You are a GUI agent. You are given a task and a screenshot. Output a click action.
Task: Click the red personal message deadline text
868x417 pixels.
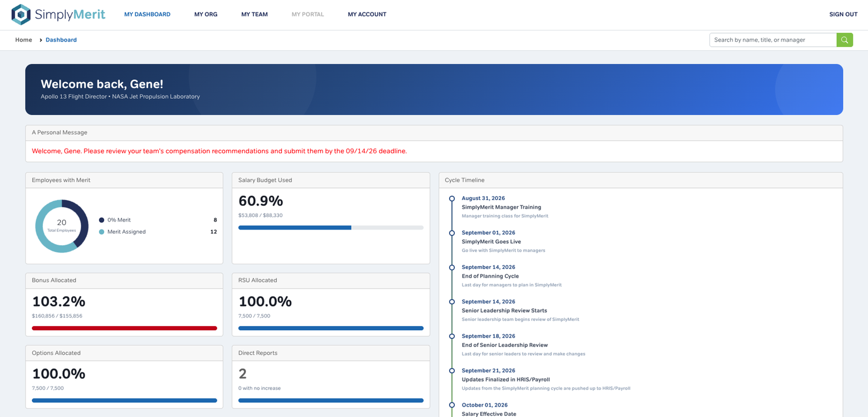(219, 151)
